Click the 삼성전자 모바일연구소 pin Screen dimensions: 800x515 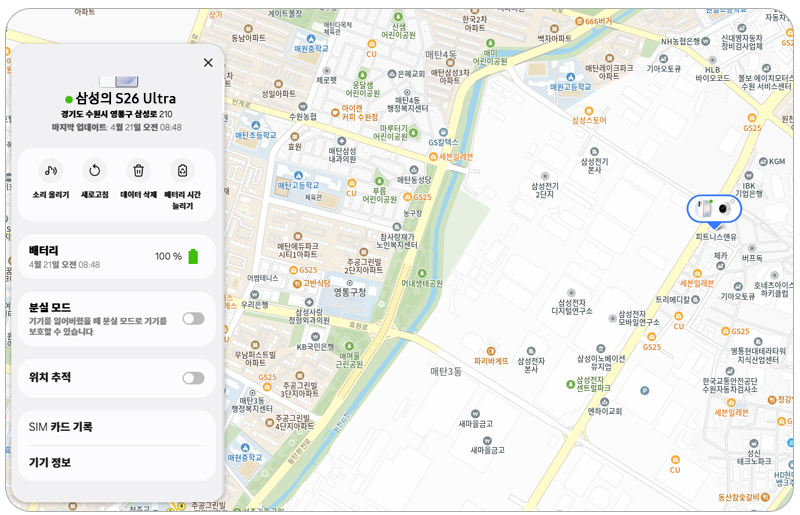[x=612, y=318]
